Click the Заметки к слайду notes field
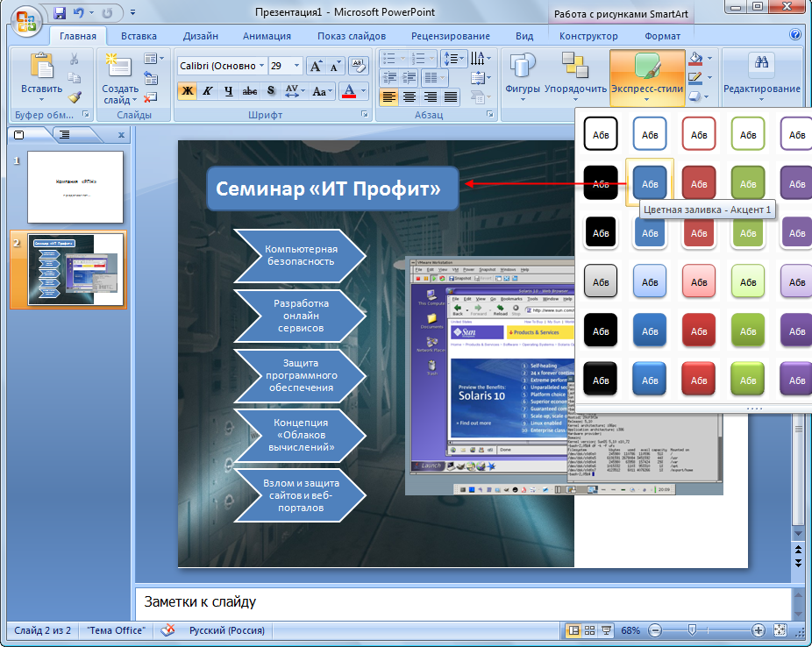This screenshot has width=812, height=647. tap(463, 602)
